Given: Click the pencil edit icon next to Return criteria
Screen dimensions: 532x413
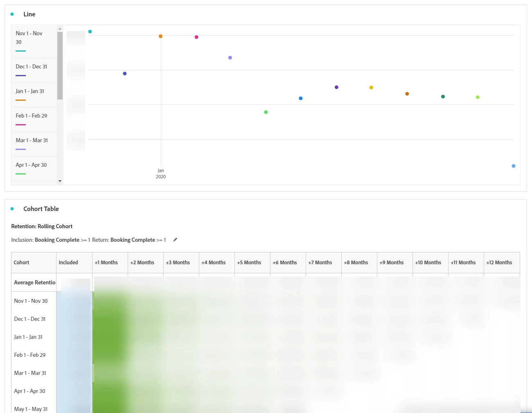Looking at the screenshot, I should point(175,240).
